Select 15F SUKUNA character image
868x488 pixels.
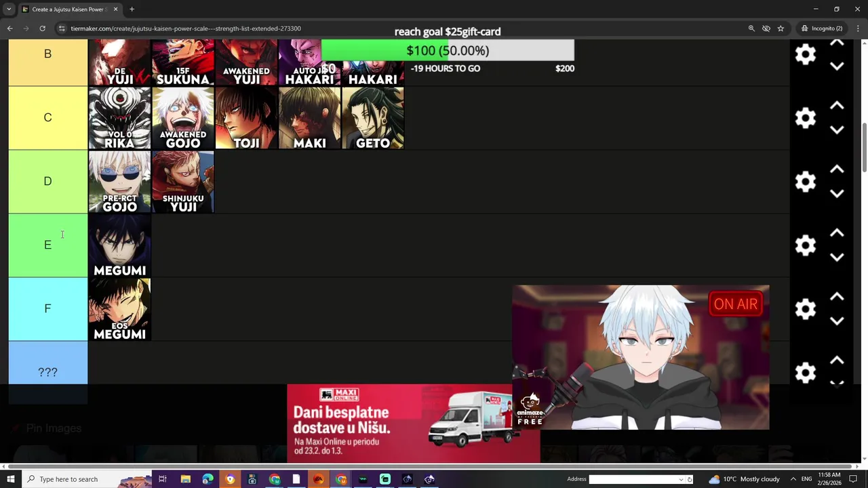coord(183,62)
